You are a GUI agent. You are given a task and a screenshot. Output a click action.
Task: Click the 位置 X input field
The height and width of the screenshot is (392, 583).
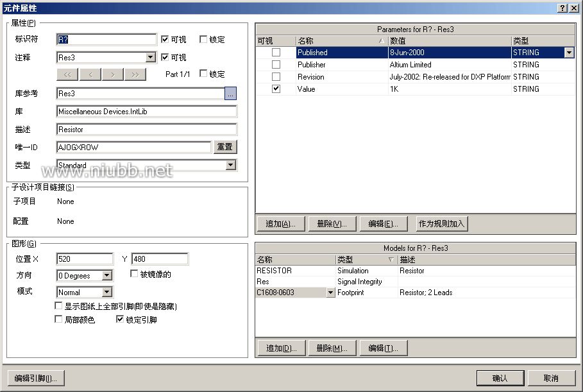[85, 259]
